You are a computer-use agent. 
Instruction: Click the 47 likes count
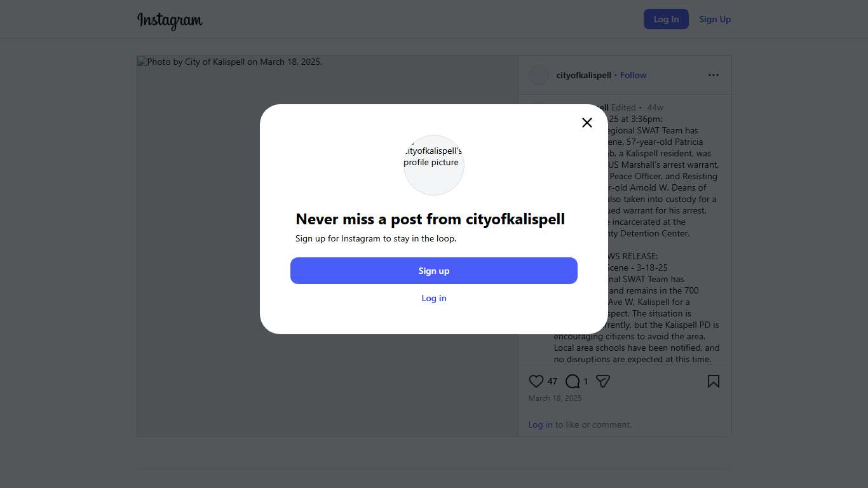[552, 381]
